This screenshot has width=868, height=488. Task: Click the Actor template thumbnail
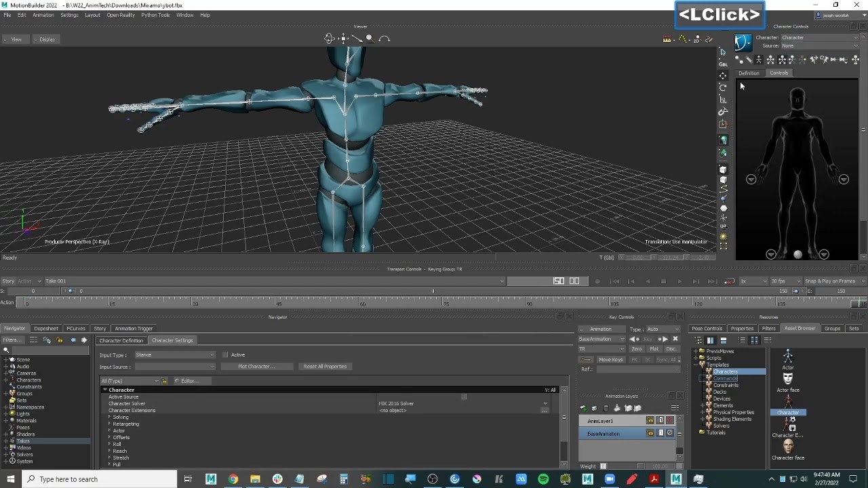[x=787, y=357]
